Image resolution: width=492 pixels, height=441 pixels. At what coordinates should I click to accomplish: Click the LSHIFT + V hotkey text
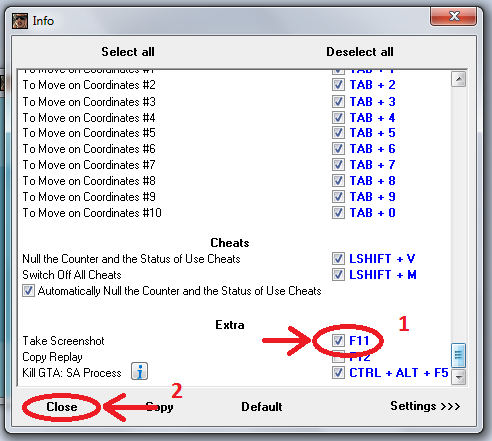pyautogui.click(x=382, y=259)
